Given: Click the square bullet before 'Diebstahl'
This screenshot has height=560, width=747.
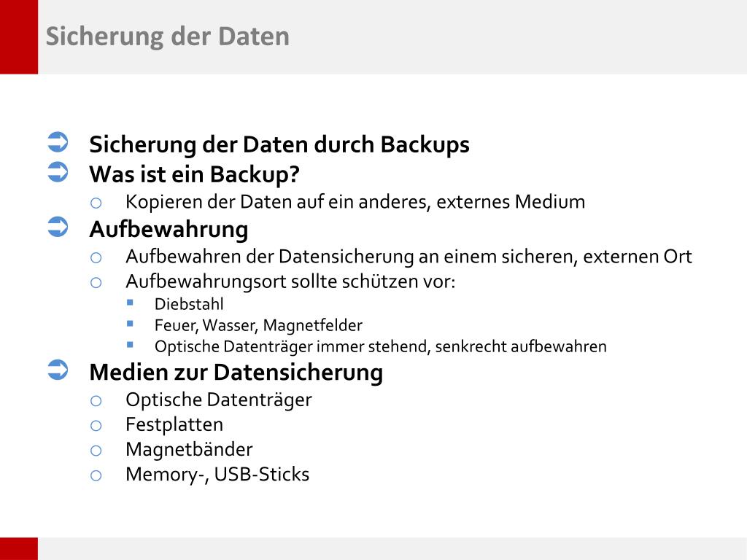Looking at the screenshot, I should [x=130, y=303].
